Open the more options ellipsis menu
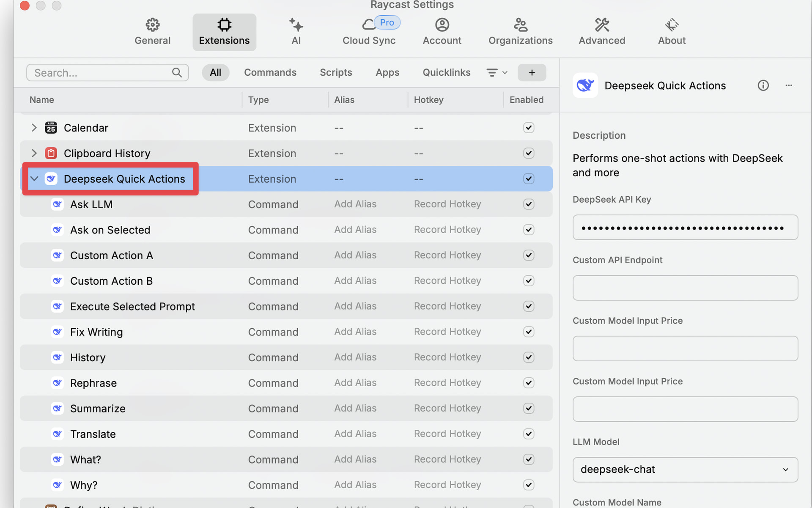 (x=789, y=85)
